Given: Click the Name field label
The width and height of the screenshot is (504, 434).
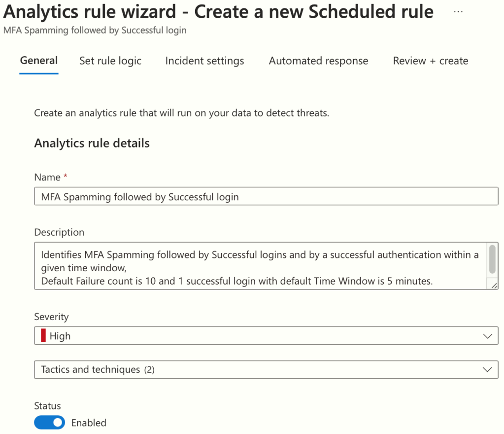Looking at the screenshot, I should [47, 178].
